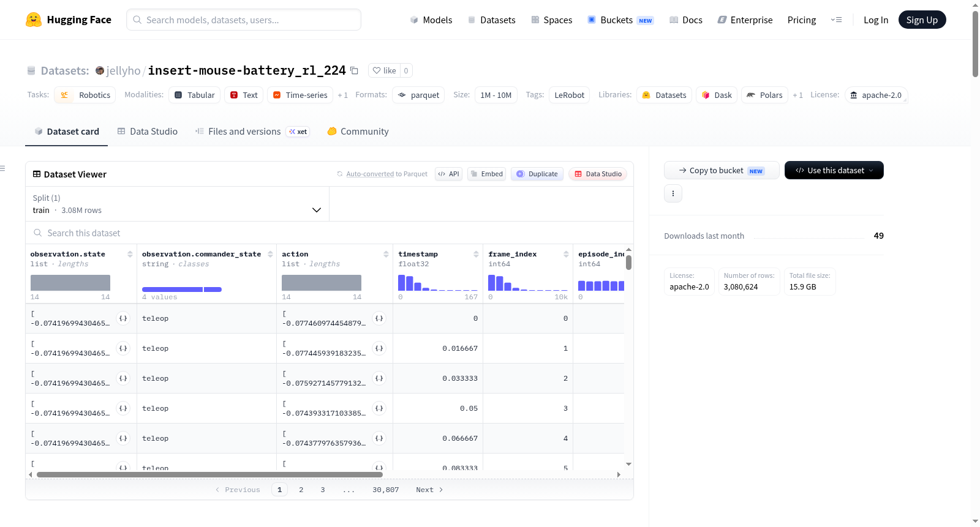Focus the Search this dataset field
This screenshot has width=980, height=527.
(330, 233)
